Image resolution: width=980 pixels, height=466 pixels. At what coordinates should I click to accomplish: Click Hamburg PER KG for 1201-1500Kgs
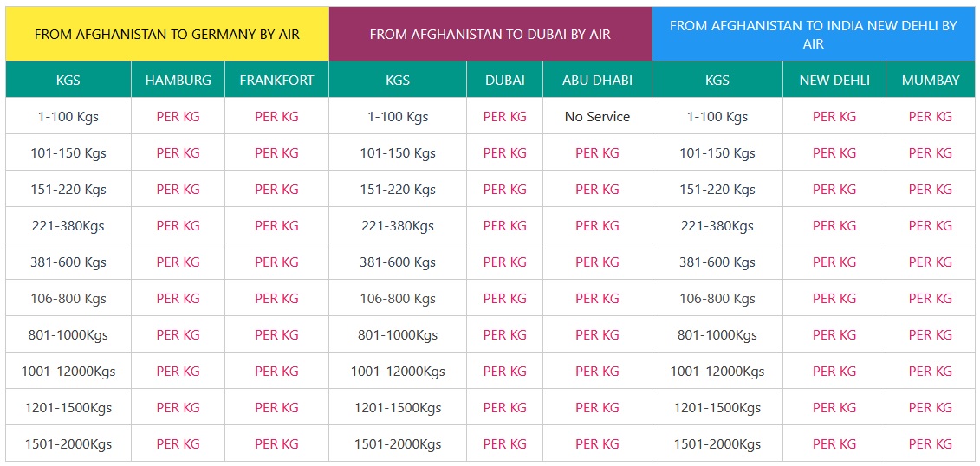(x=178, y=408)
